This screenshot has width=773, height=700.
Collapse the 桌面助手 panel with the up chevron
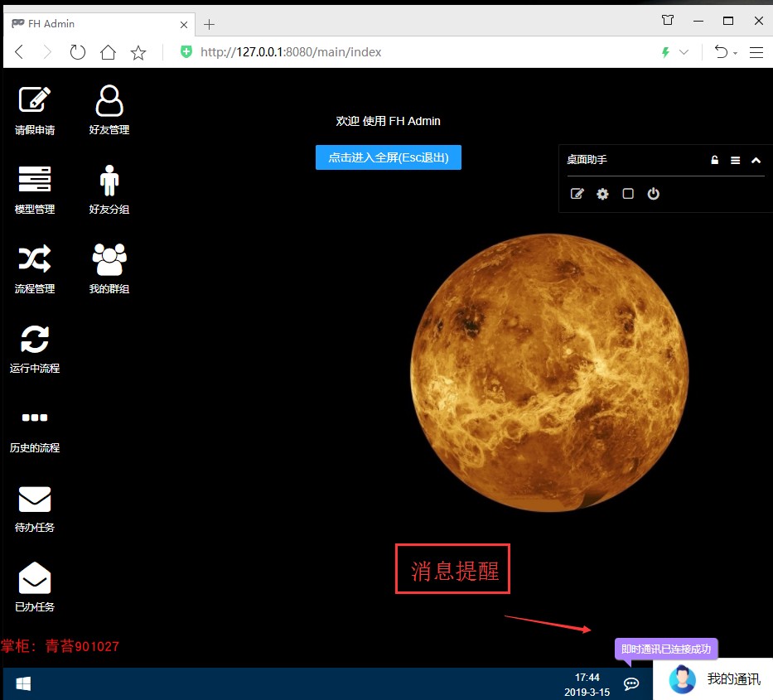[756, 160]
